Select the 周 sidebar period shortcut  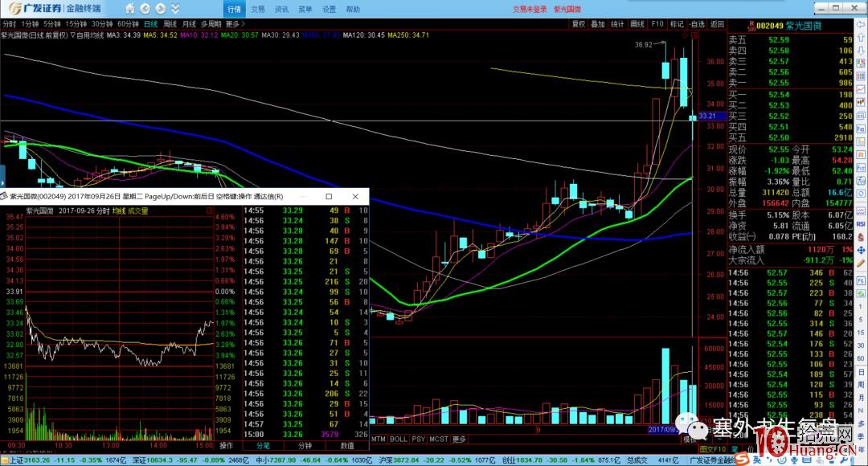[x=862, y=385]
